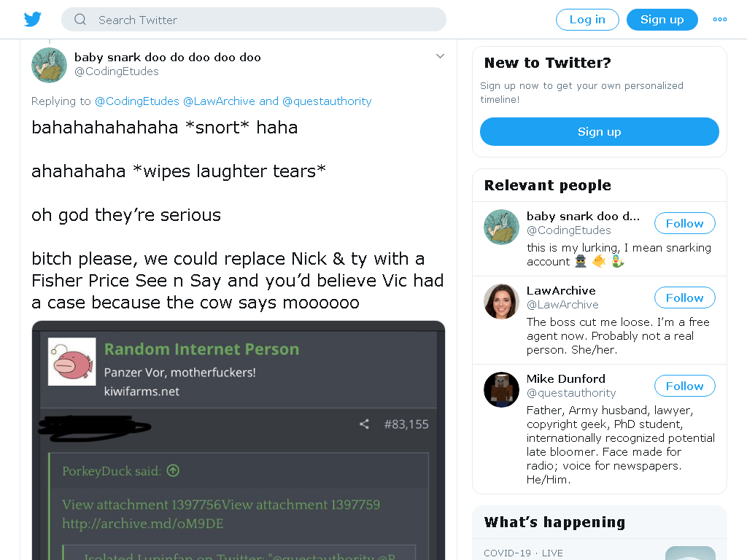747x560 pixels.
Task: Open the tweet author's avatar
Action: pos(49,65)
